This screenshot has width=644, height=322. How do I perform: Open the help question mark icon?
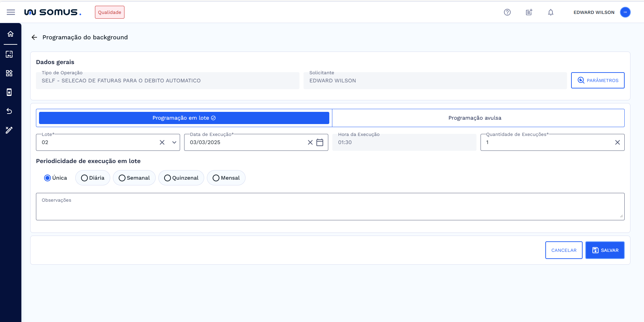coord(507,12)
